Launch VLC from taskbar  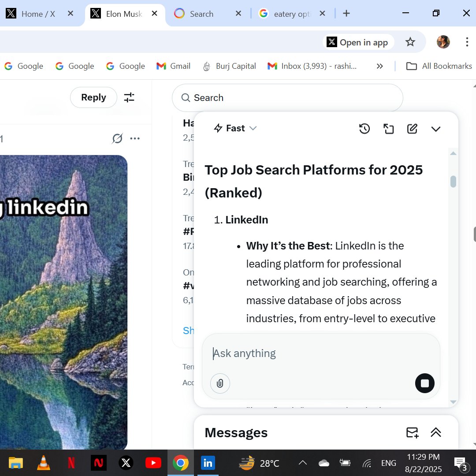tap(43, 463)
